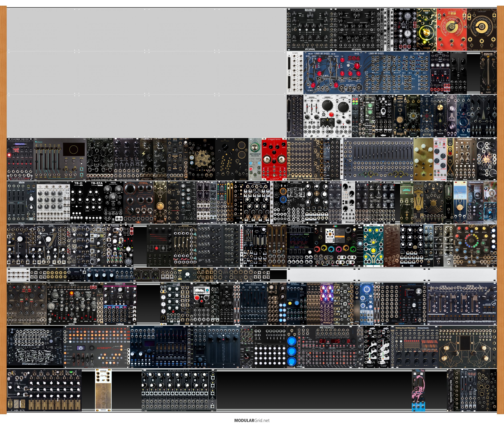The height and width of the screenshot is (424, 504).
Task: Click the Atari Punk Console module
Action: tap(452, 116)
